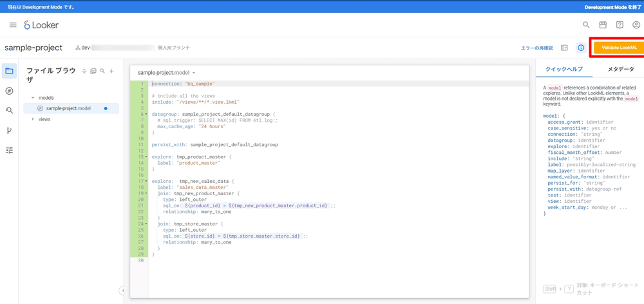Screen dimensions: 644x304
Task: Fold the join block at line 24
Action: click(x=146, y=224)
